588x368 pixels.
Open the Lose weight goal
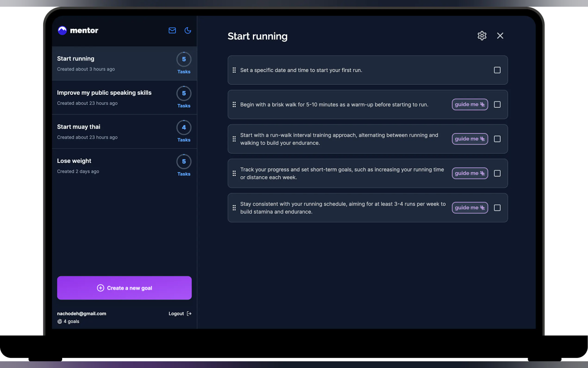coord(74,161)
